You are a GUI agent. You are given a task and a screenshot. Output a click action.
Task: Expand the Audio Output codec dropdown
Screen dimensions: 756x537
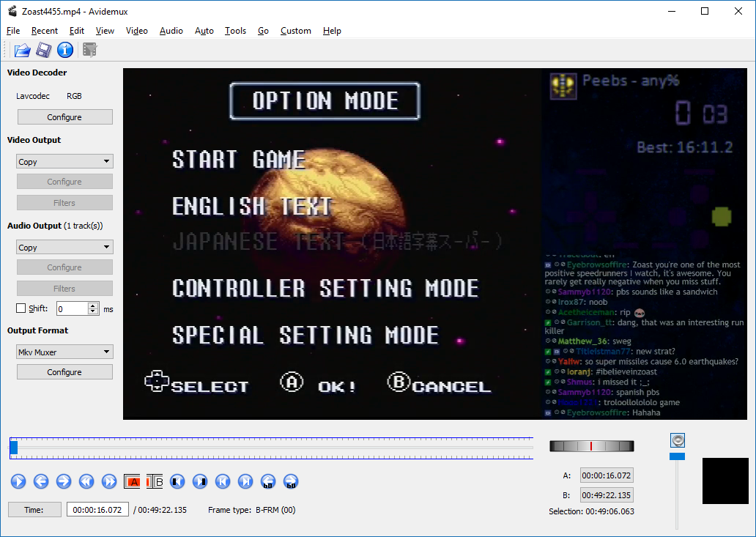tap(64, 248)
